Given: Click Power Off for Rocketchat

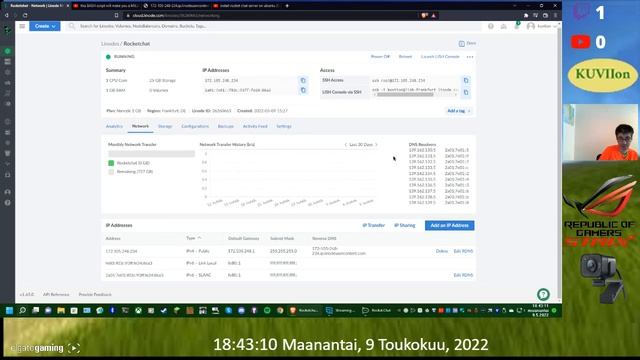Looking at the screenshot, I should 380,57.
